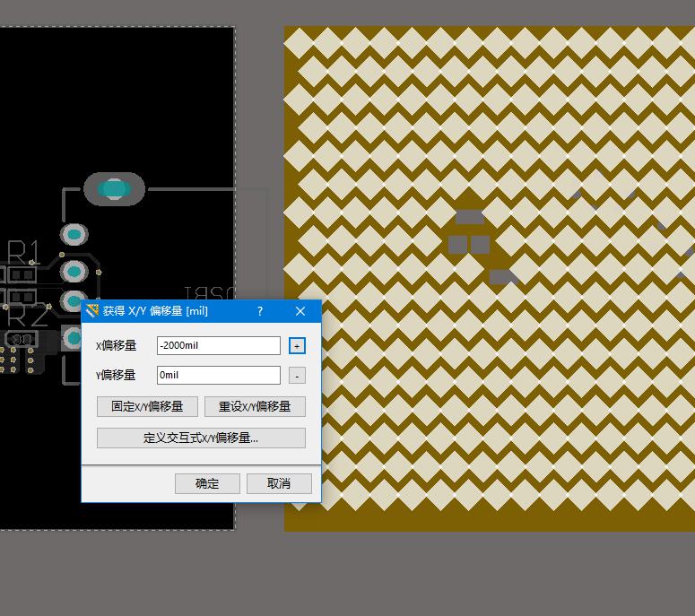The width and height of the screenshot is (695, 616).
Task: Confirm the offset with 确定
Action: point(207,483)
